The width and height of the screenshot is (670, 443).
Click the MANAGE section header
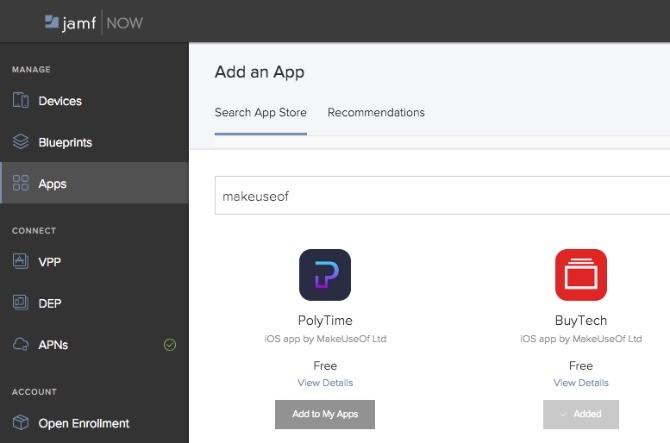[31, 69]
